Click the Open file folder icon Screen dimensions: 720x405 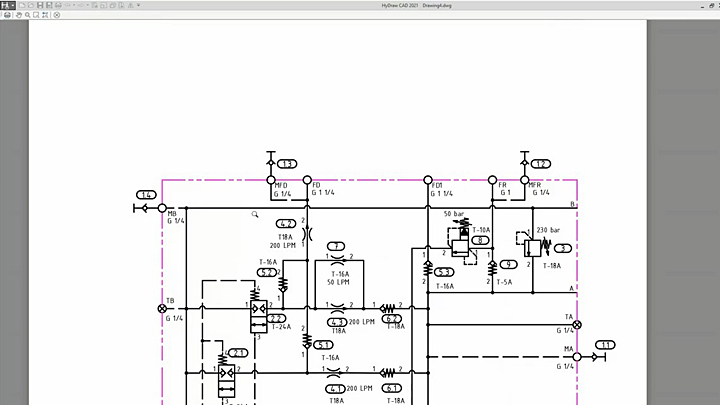pyautogui.click(x=31, y=6)
